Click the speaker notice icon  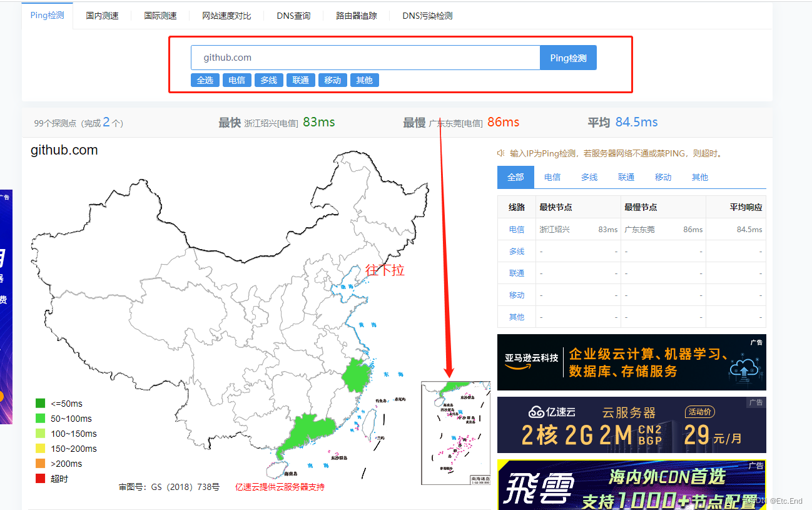[x=501, y=153]
